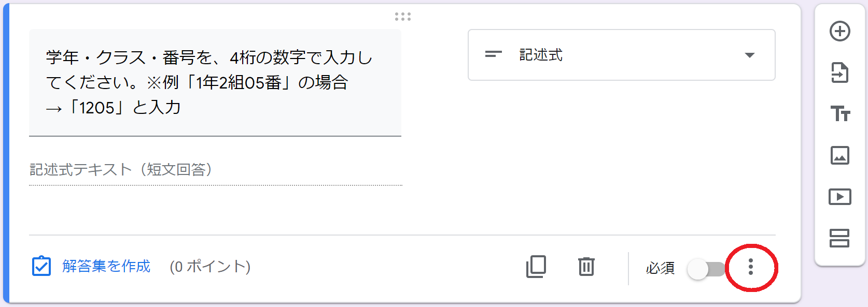This screenshot has height=307, width=868.
Task: Add a new section to the form
Action: (x=839, y=238)
